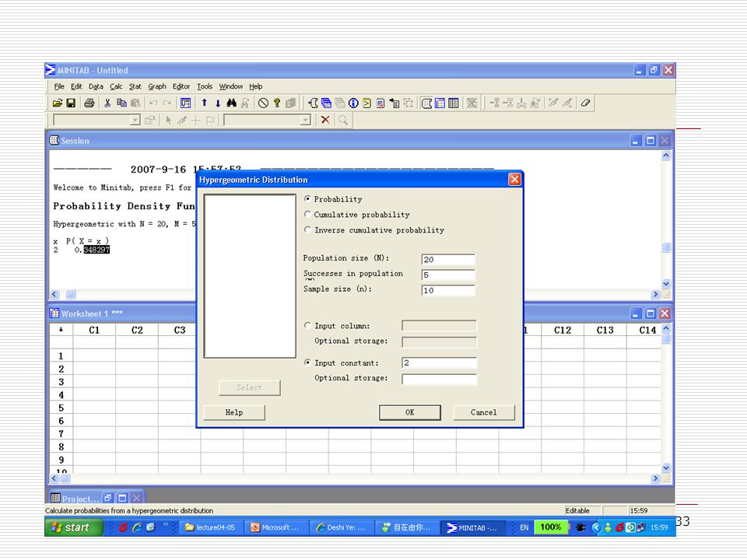Viewport: 747px width, 560px height.
Task: Click the Help question mark toolbar icon
Action: 277,103
